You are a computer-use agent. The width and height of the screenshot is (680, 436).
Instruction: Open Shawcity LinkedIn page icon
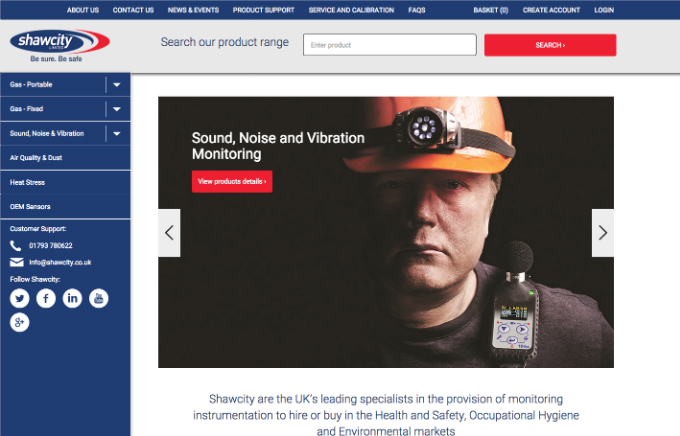72,298
